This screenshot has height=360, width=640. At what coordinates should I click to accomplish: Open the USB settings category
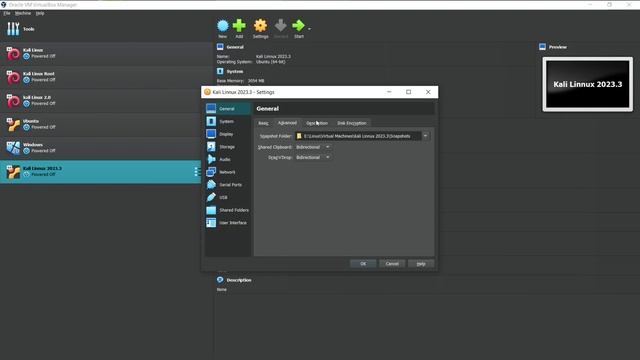click(228, 197)
